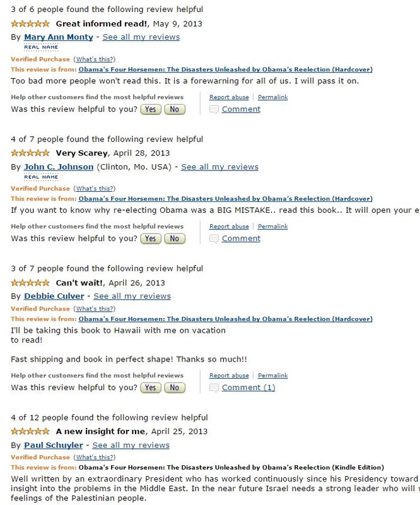Image resolution: width=420 pixels, height=505 pixels.
Task: Click the star rating on 'A new insight for me'
Action: pyautogui.click(x=30, y=429)
